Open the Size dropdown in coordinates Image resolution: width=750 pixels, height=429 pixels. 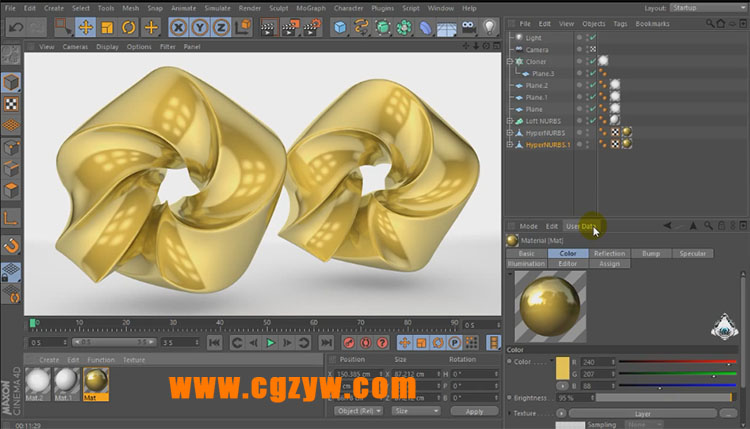416,411
